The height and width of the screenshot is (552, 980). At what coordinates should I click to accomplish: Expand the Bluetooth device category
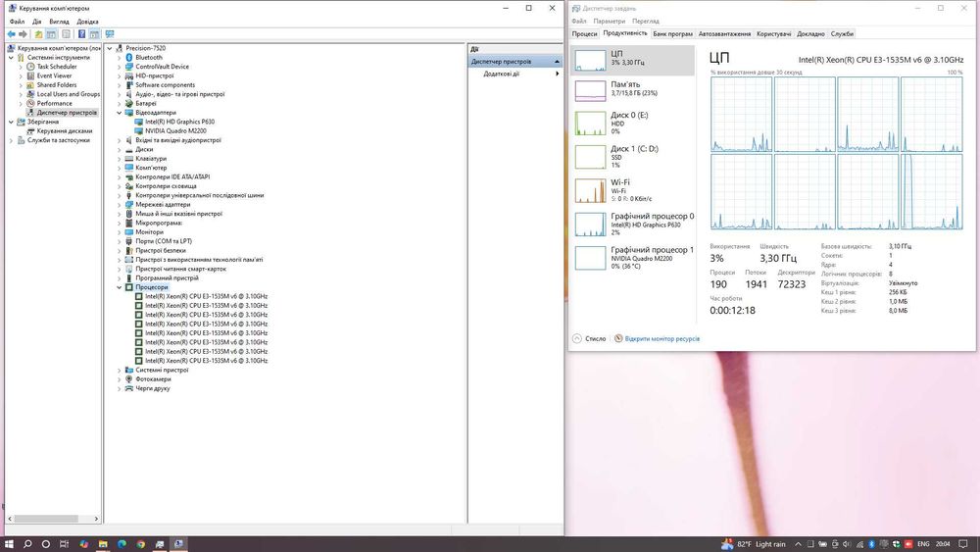[120, 58]
